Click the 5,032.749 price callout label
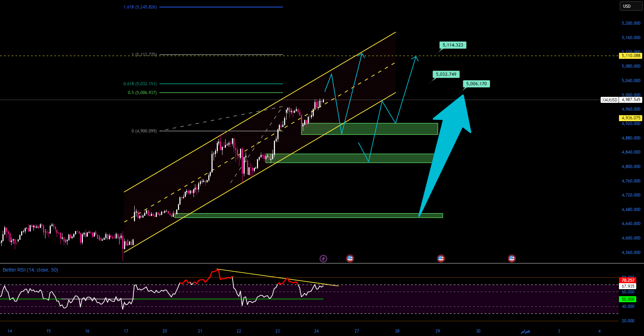The width and height of the screenshot is (644, 336). click(x=446, y=74)
